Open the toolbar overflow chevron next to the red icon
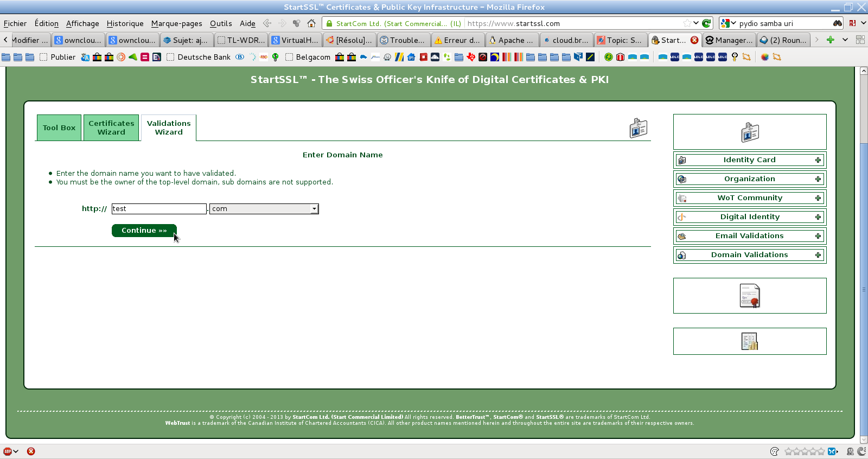 [x=863, y=23]
